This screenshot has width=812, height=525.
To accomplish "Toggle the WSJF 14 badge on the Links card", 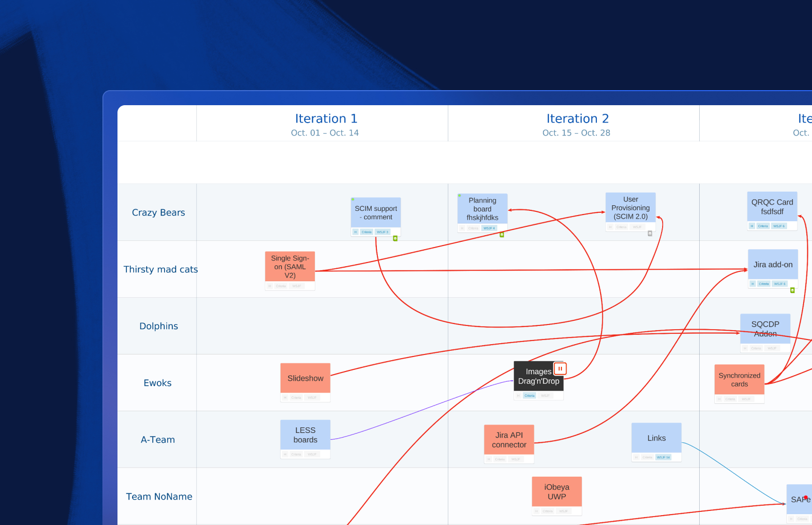I will coord(663,456).
